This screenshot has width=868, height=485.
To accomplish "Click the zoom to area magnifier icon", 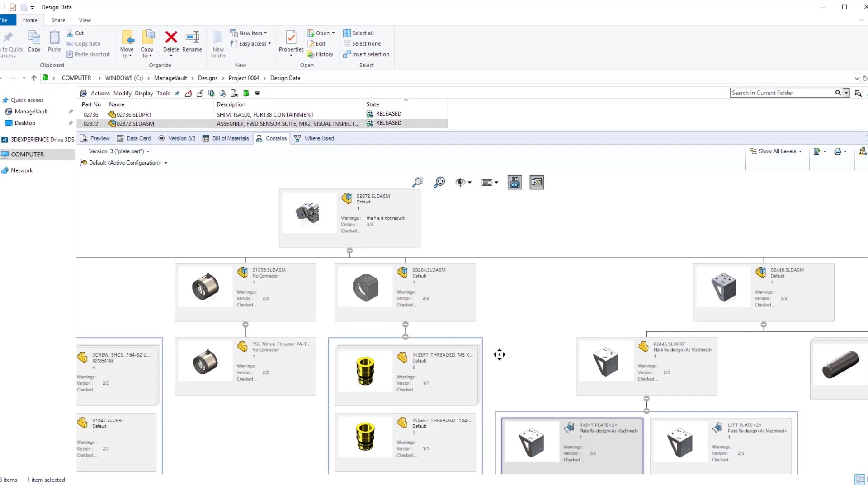I will click(x=417, y=182).
